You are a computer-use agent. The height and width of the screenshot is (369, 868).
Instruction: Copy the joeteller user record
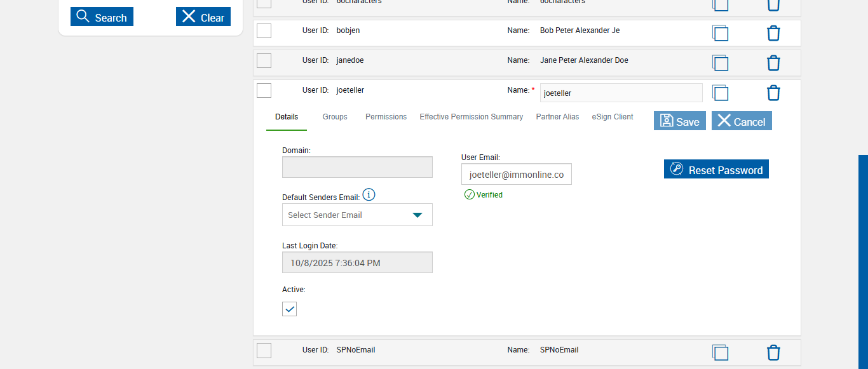pyautogui.click(x=720, y=93)
